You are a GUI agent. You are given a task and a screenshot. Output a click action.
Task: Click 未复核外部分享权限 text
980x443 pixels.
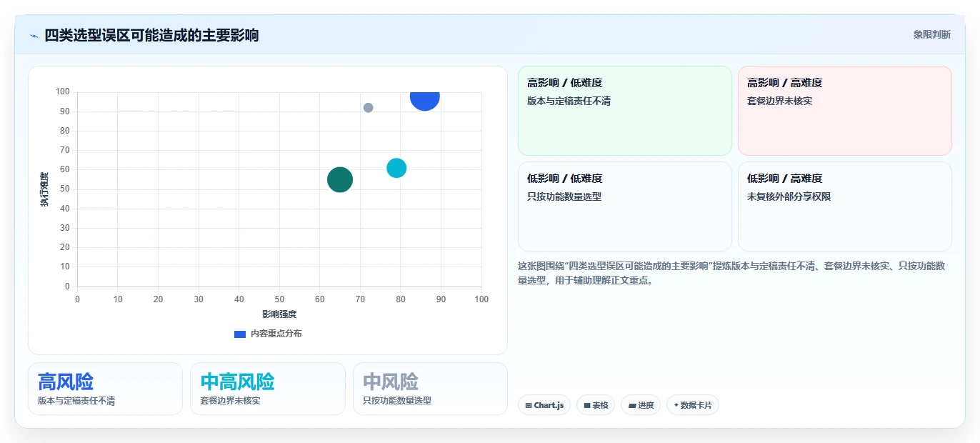[x=789, y=196]
